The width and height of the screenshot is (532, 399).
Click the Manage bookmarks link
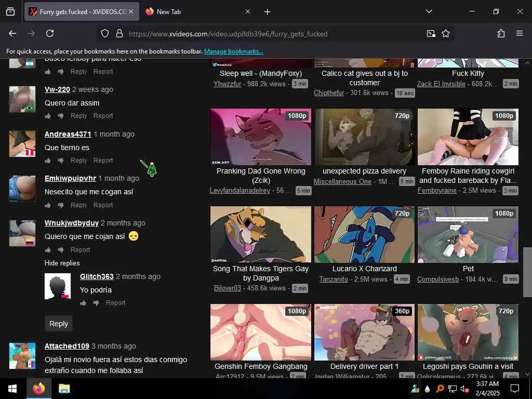click(233, 51)
